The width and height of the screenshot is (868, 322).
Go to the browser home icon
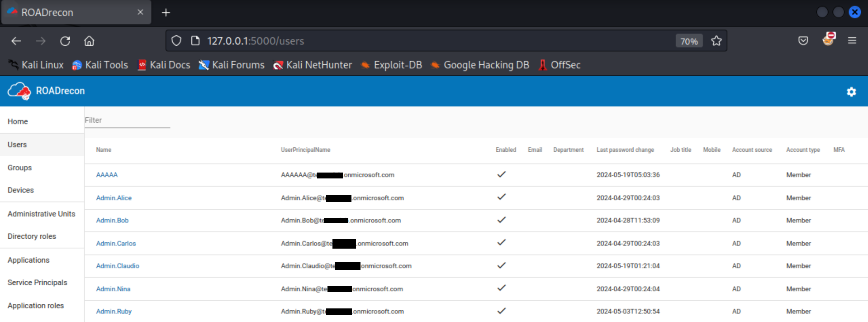89,41
